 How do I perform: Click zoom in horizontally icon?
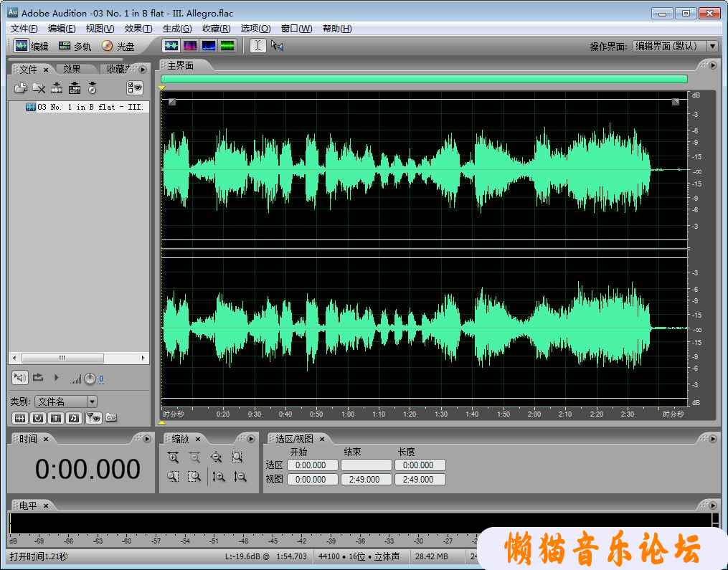tap(173, 457)
